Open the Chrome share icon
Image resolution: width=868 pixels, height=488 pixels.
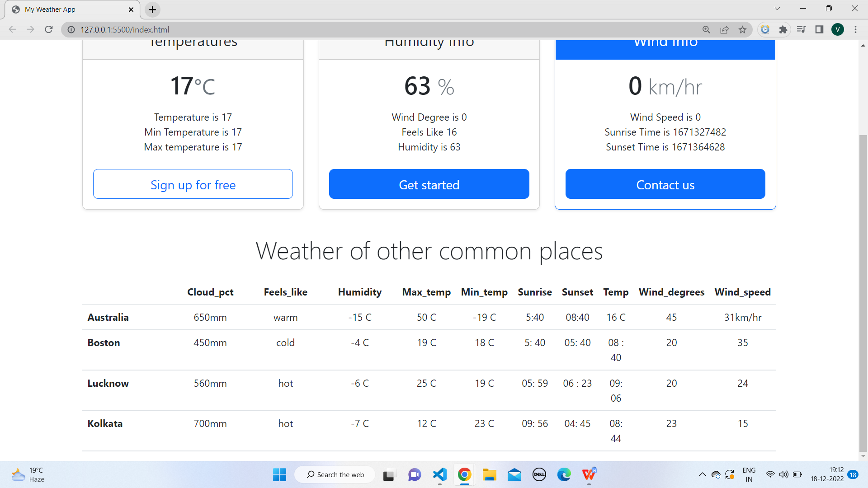(724, 29)
